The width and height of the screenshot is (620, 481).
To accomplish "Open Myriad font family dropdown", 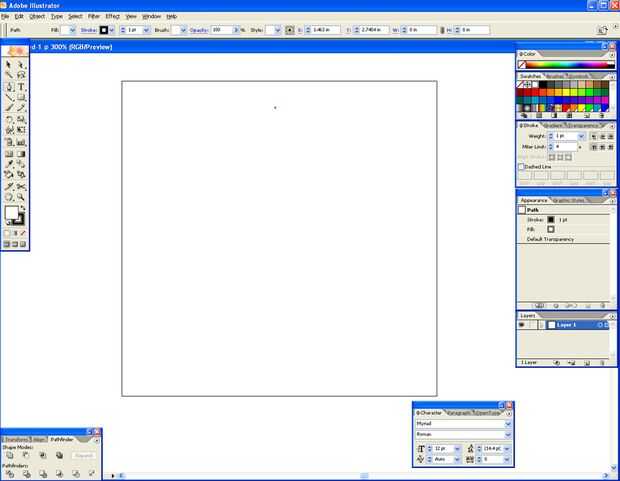I will (508, 424).
